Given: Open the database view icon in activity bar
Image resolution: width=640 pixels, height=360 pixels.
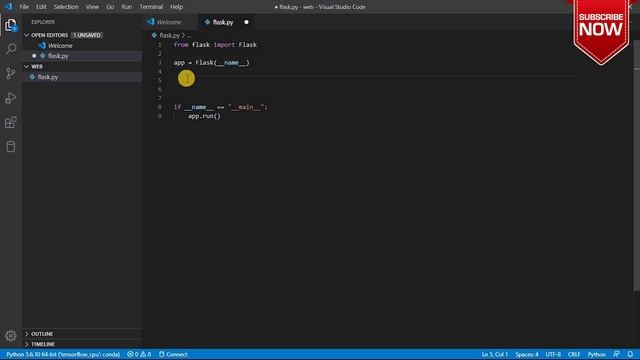Looking at the screenshot, I should click(x=11, y=147).
